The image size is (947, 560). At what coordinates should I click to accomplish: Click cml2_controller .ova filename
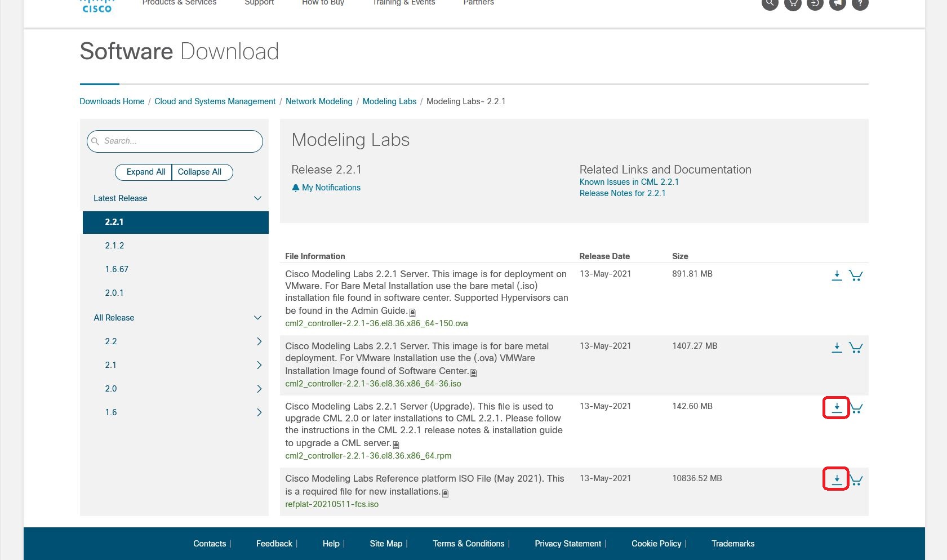point(376,323)
